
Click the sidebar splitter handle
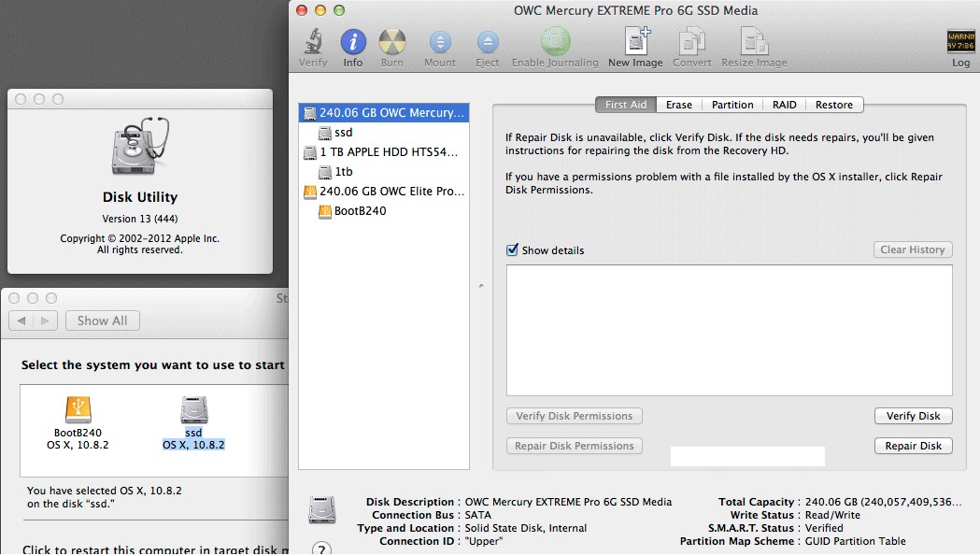(481, 286)
